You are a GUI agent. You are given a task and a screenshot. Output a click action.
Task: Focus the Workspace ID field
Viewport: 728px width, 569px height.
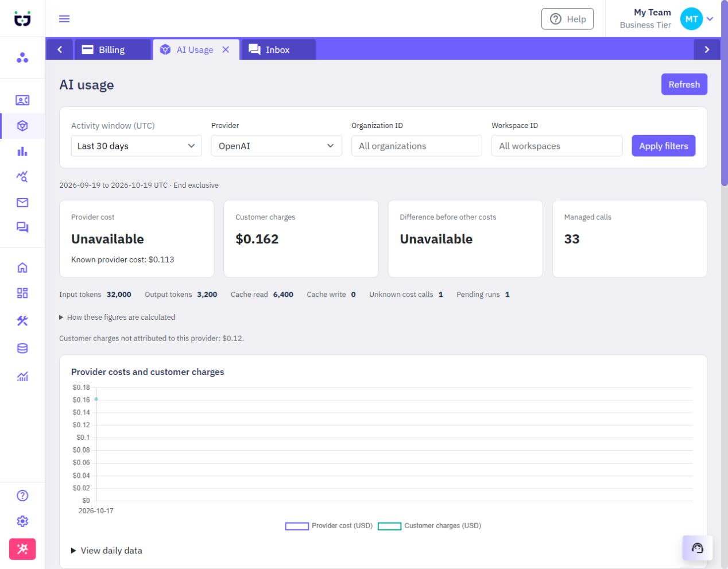tap(556, 146)
